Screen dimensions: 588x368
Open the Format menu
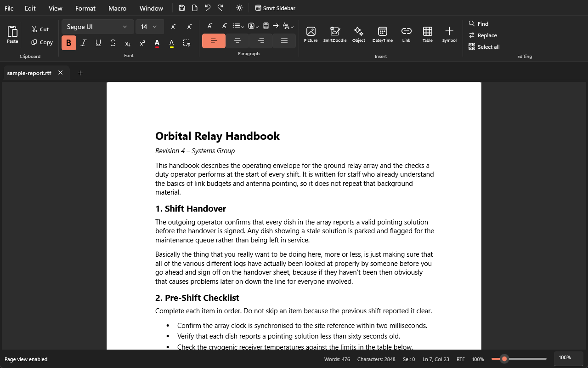pos(85,8)
